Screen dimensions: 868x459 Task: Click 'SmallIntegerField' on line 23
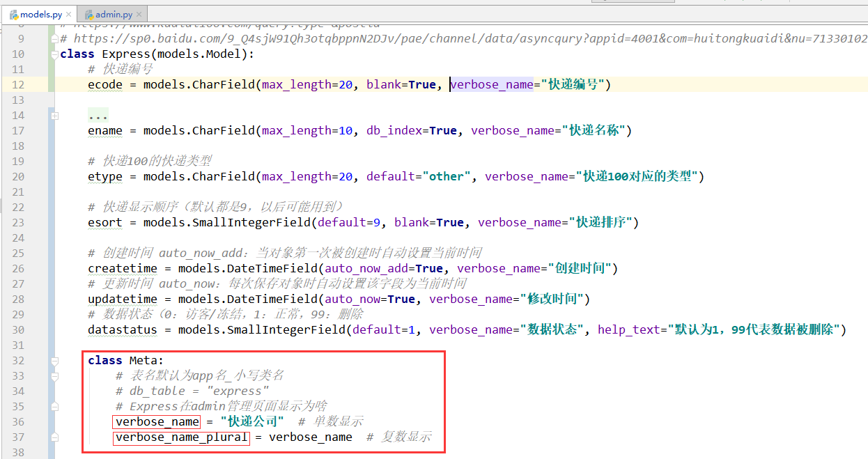[251, 223]
